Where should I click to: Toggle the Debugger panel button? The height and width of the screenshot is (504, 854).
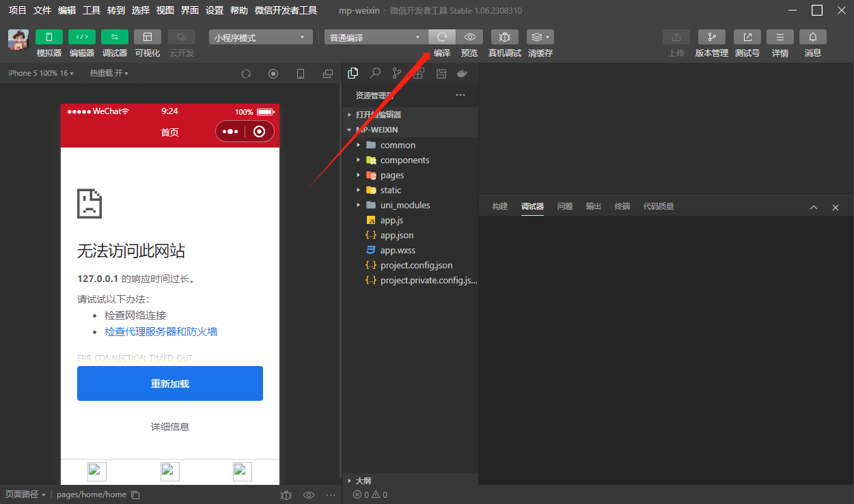point(115,37)
